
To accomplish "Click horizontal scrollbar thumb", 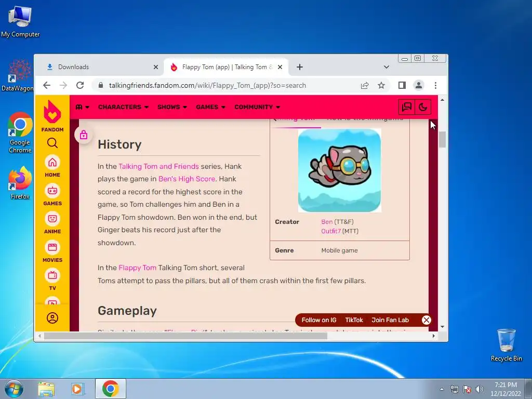I will pos(185,336).
